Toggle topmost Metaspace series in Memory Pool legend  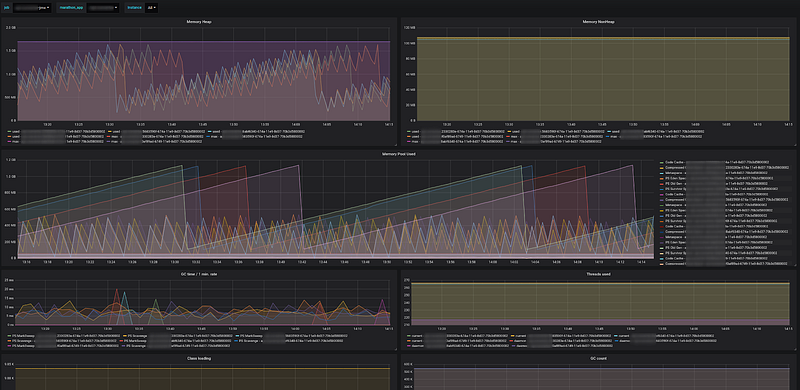pyautogui.click(x=724, y=173)
